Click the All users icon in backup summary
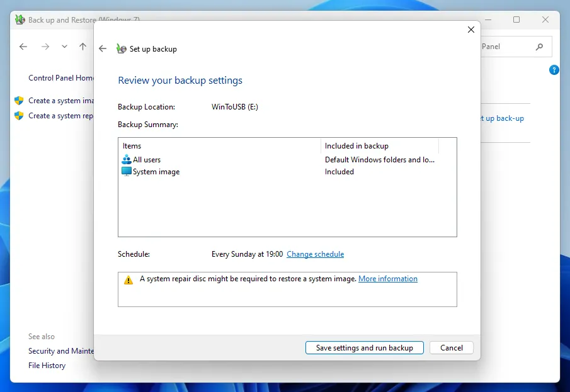 (126, 160)
